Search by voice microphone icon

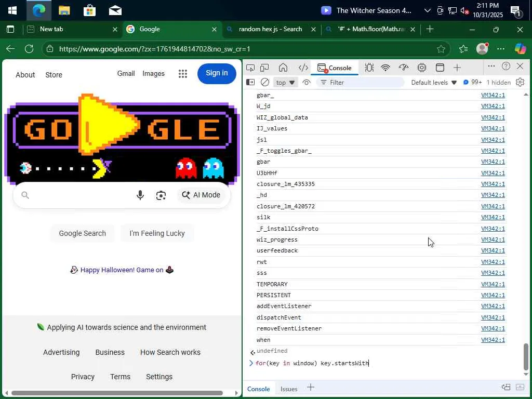(140, 195)
